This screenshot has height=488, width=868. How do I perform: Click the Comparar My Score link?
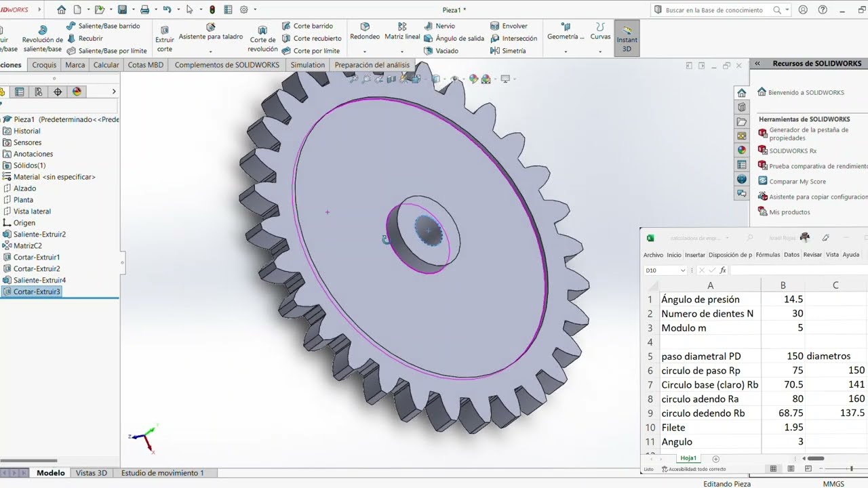coord(797,182)
